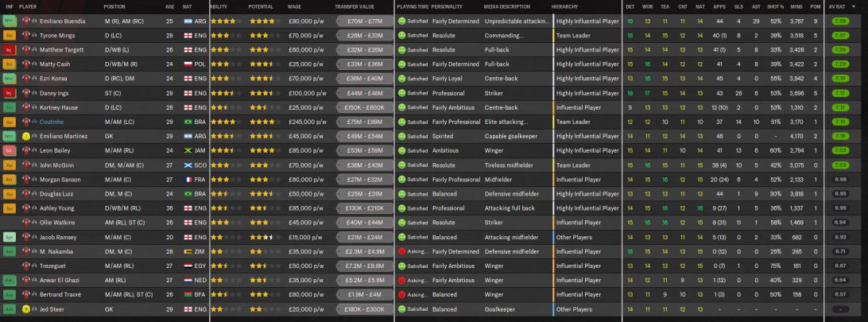The width and height of the screenshot is (868, 322).
Task: Click the AV RAT sort arrow
Action: [853, 6]
